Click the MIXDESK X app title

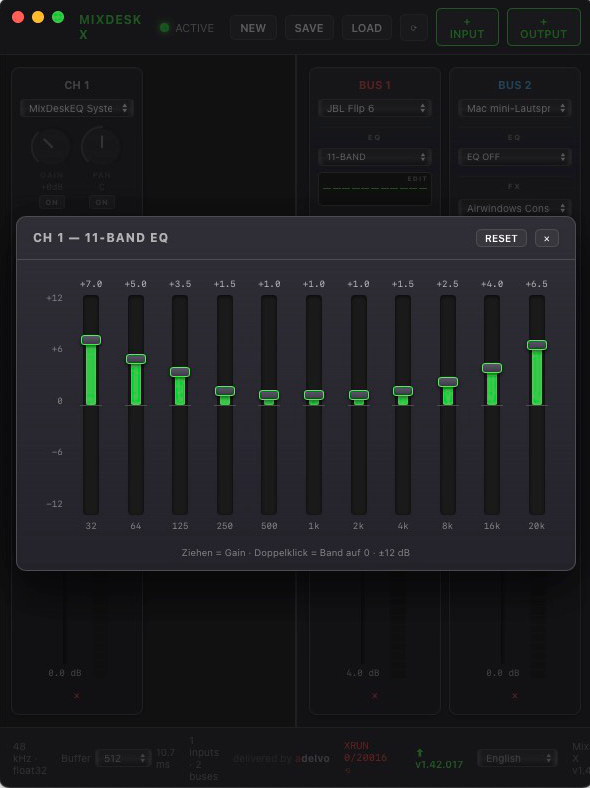pyautogui.click(x=110, y=27)
